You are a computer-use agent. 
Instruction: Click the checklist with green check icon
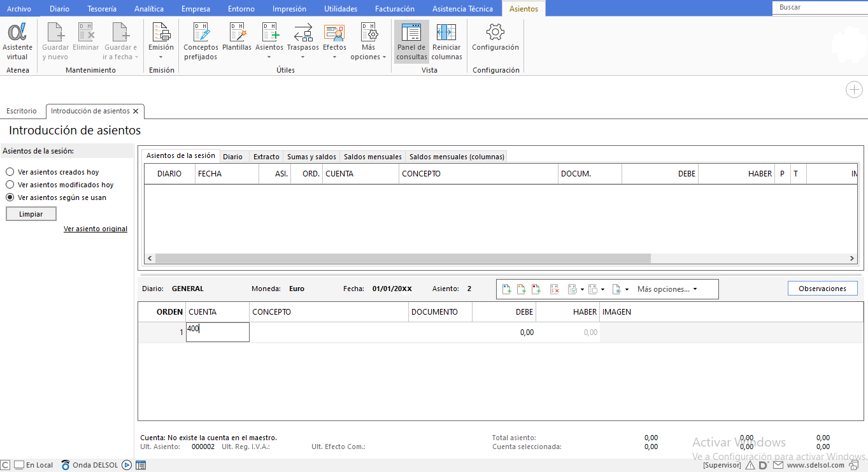(572, 289)
